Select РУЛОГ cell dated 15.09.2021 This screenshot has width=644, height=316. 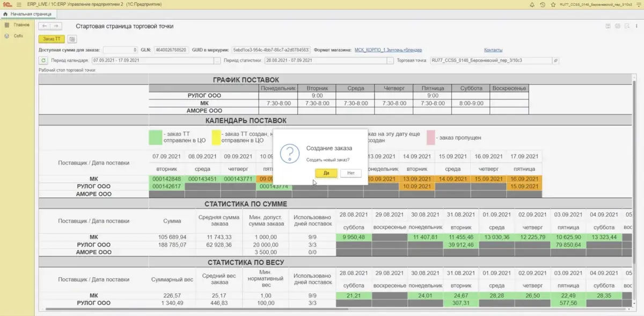tap(524, 186)
